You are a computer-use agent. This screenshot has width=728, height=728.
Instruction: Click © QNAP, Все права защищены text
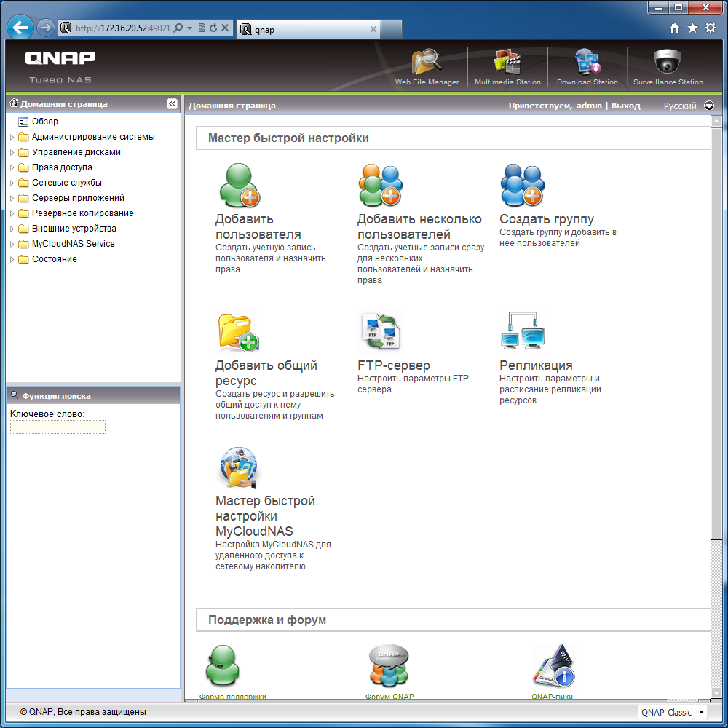click(83, 712)
